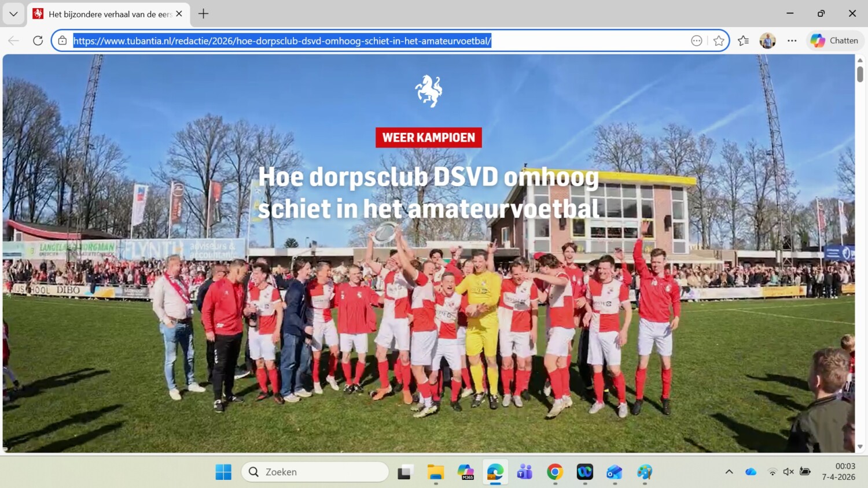Open the address-bar icon left of the star
The height and width of the screenshot is (488, 868).
point(697,40)
